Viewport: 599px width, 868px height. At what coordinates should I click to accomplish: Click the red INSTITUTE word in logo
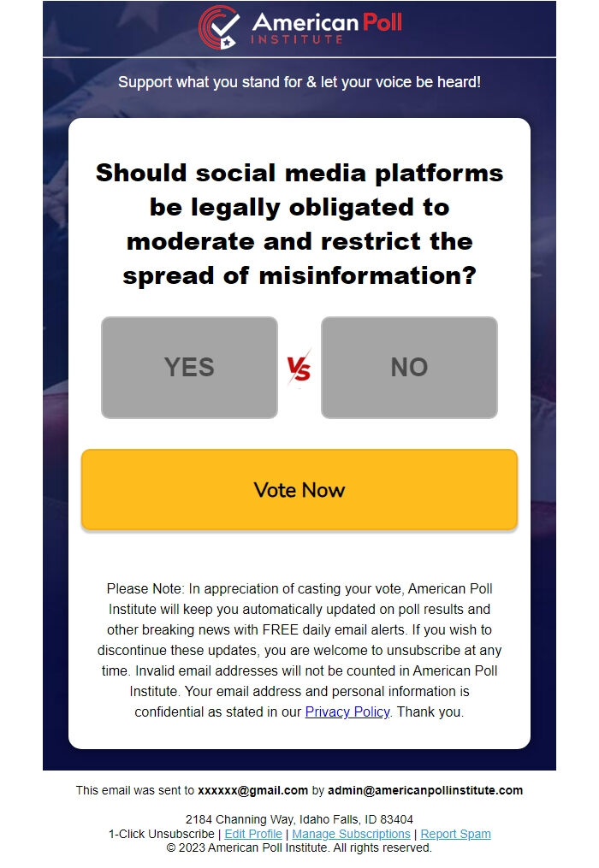[297, 39]
